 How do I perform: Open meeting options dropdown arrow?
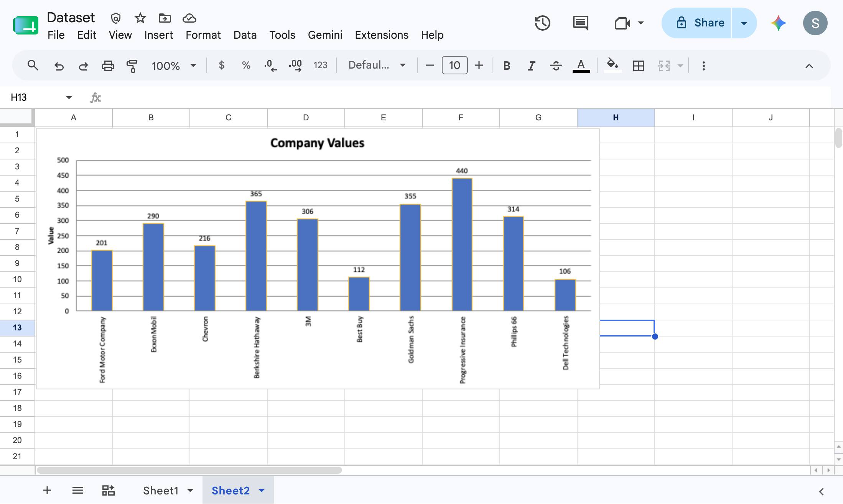(641, 23)
